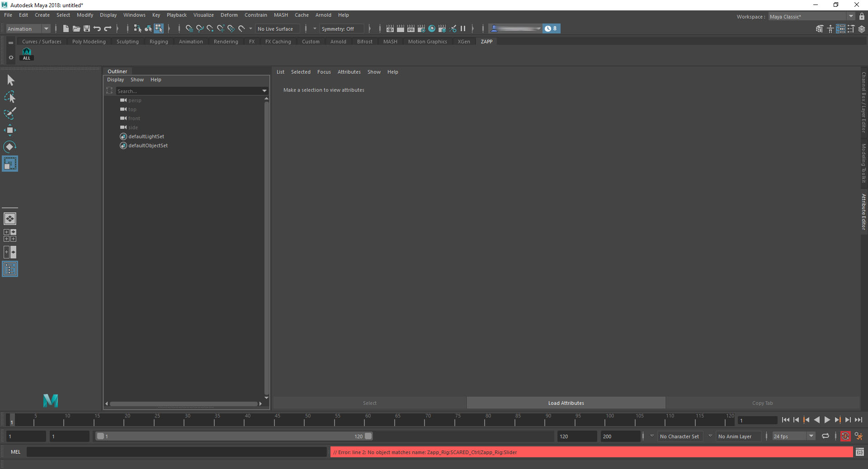Toggle the Outliner panel button in the toolbox

pyautogui.click(x=10, y=269)
